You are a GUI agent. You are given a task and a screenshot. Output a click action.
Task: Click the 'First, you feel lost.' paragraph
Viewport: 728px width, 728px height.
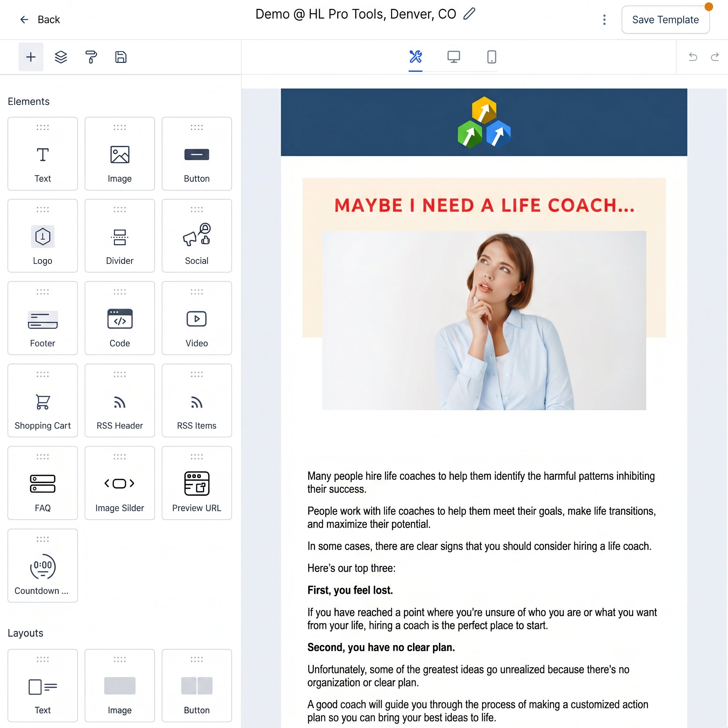click(350, 590)
